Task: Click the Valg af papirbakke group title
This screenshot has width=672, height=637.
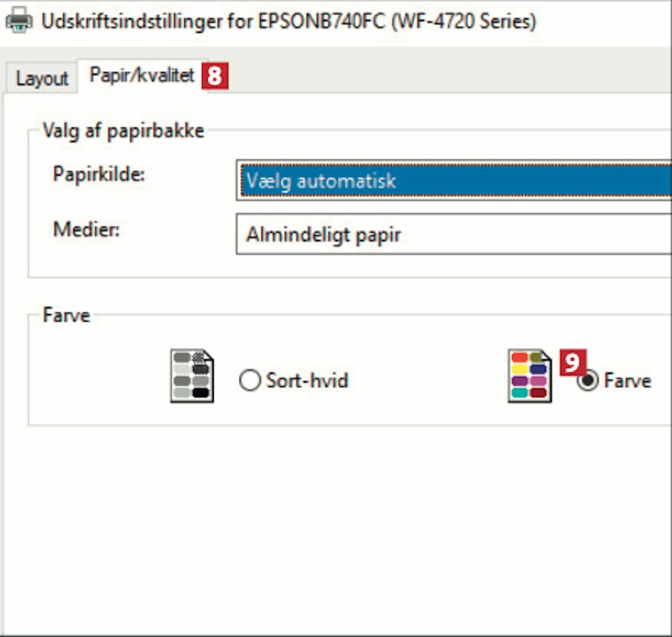Action: tap(124, 131)
